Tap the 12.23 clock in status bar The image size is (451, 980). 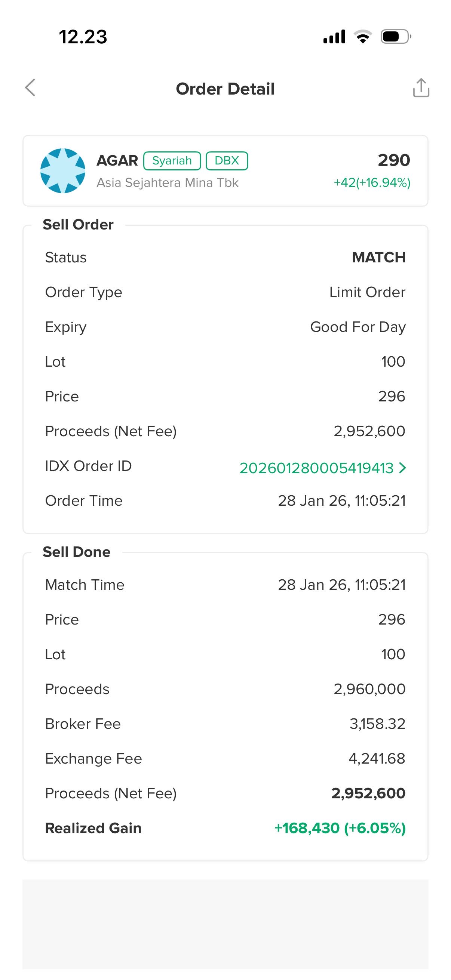tap(83, 37)
